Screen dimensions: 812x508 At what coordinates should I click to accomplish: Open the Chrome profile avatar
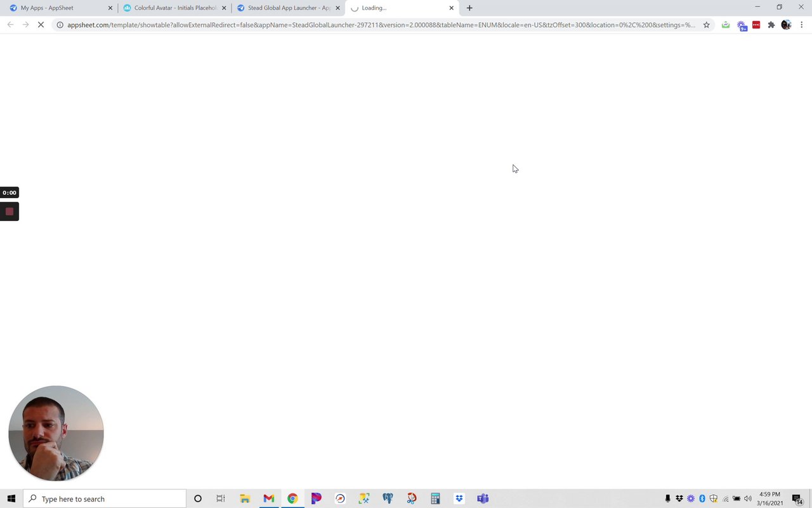coord(786,25)
